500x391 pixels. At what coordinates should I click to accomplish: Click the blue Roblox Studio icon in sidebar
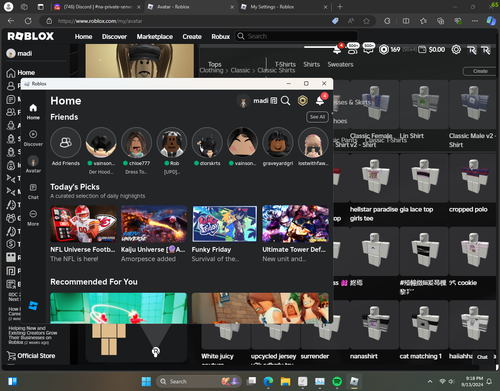point(33,305)
